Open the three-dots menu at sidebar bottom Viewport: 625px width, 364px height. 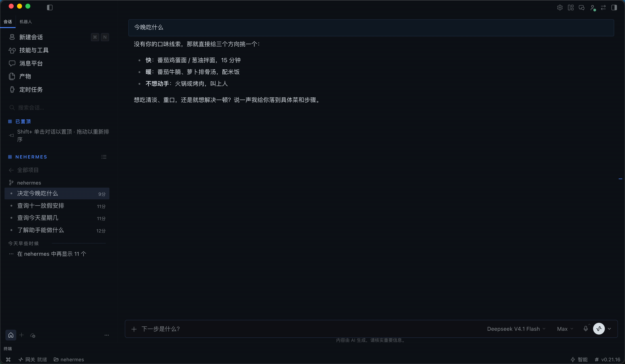[107, 335]
